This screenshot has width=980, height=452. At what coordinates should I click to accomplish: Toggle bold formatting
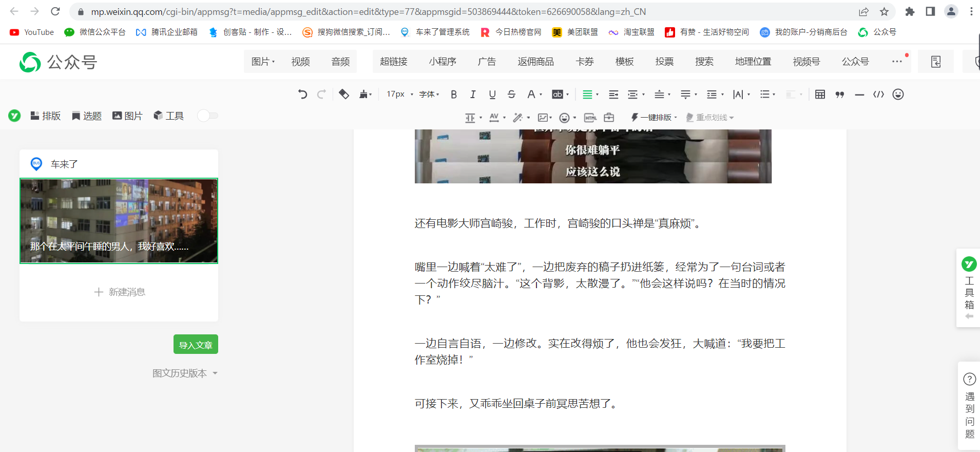coord(454,94)
